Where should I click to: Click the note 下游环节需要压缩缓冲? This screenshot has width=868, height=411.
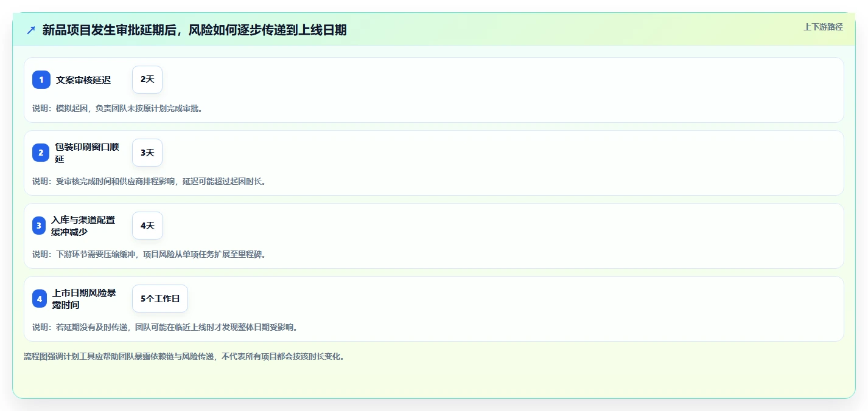(x=149, y=254)
